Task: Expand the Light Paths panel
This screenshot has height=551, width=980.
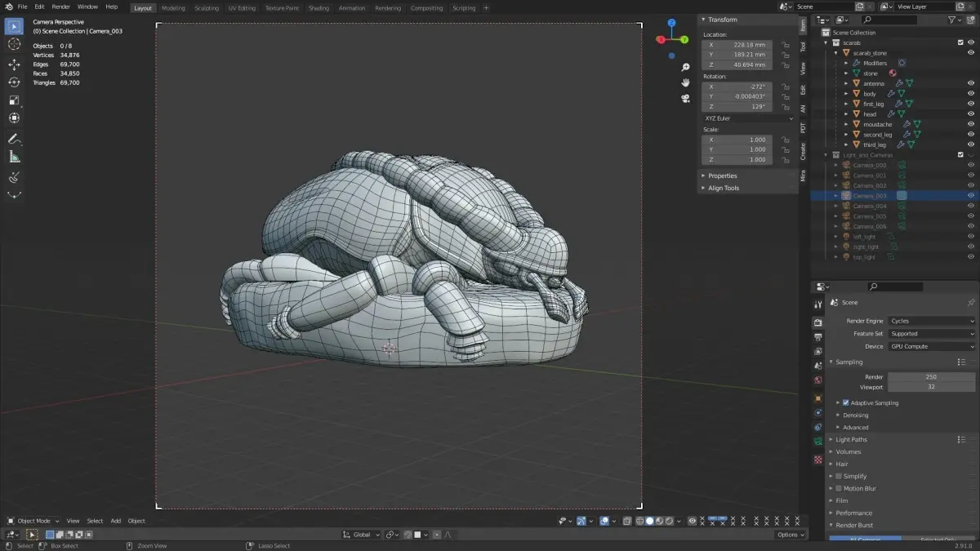Action: pyautogui.click(x=851, y=439)
